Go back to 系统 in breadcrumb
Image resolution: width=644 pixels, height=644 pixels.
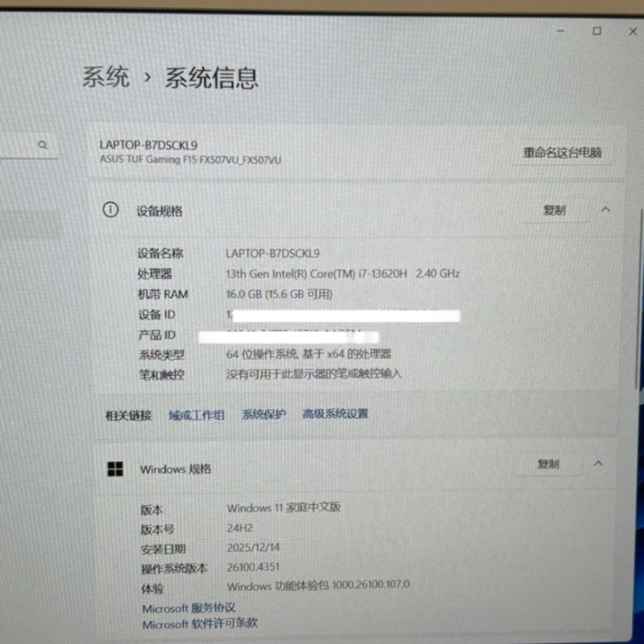[106, 78]
